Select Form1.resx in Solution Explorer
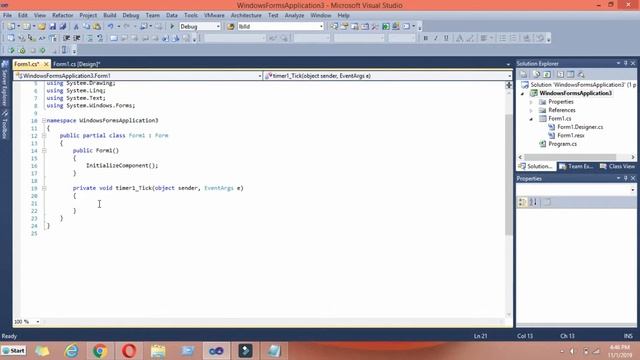 (x=571, y=135)
